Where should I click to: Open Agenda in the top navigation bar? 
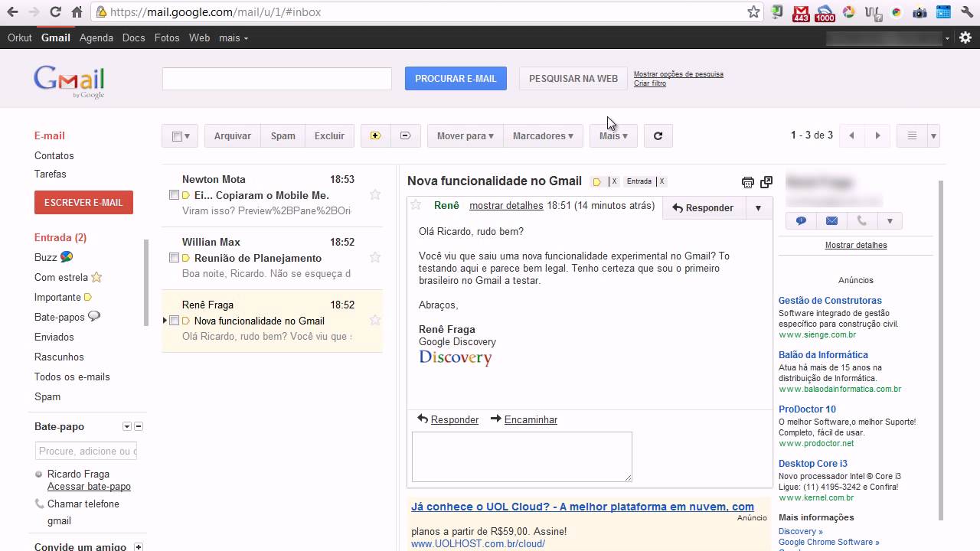tap(96, 37)
